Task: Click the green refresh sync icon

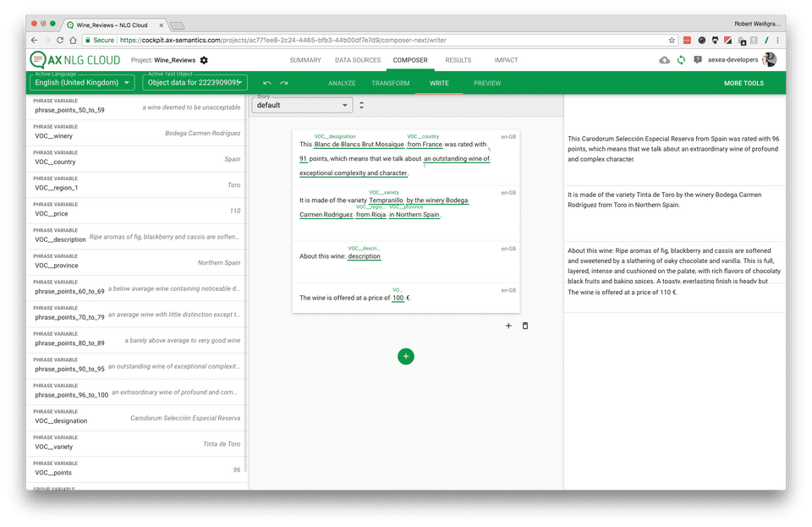Action: pyautogui.click(x=681, y=60)
